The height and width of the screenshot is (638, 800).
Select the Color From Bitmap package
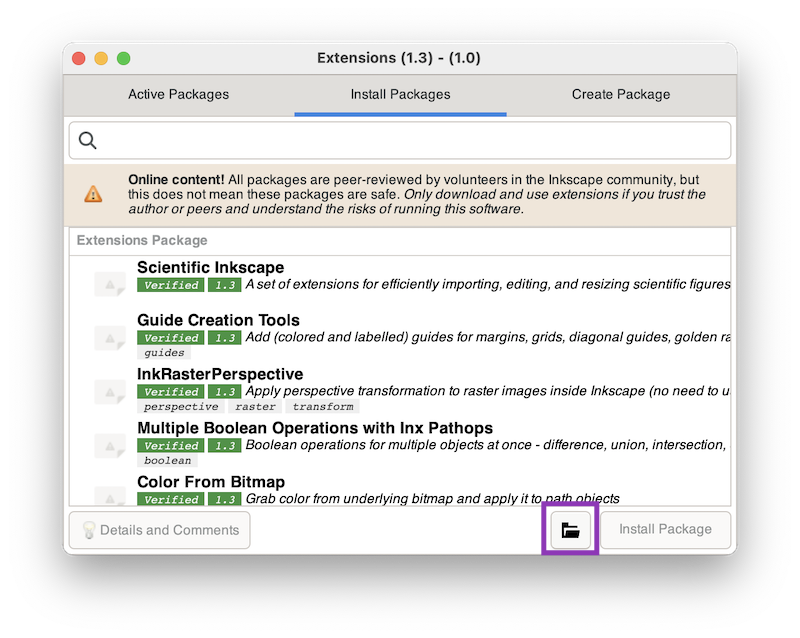211,482
